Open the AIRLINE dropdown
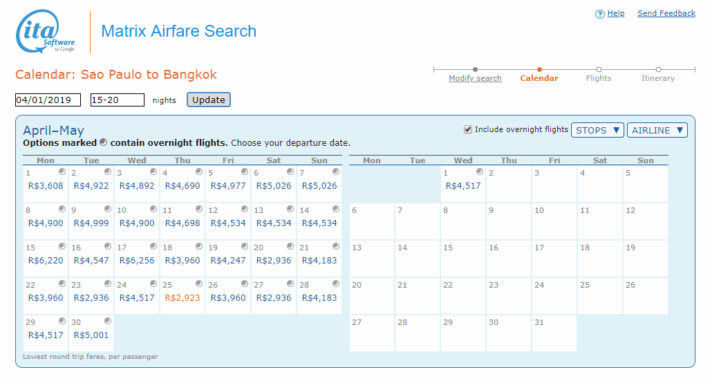This screenshot has height=381, width=710. (657, 130)
